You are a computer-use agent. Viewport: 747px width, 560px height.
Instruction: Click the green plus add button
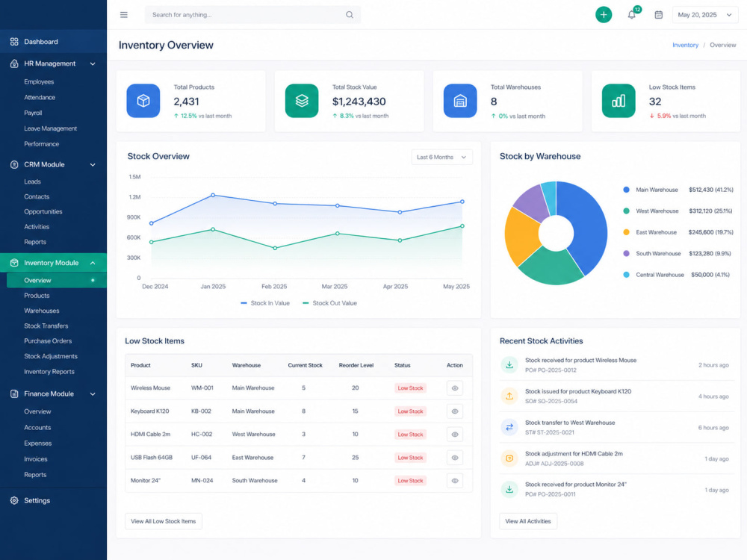point(603,15)
